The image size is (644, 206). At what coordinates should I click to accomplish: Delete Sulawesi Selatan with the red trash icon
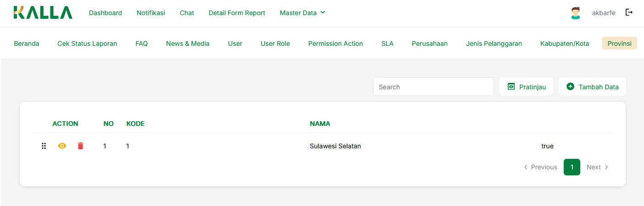pyautogui.click(x=81, y=146)
